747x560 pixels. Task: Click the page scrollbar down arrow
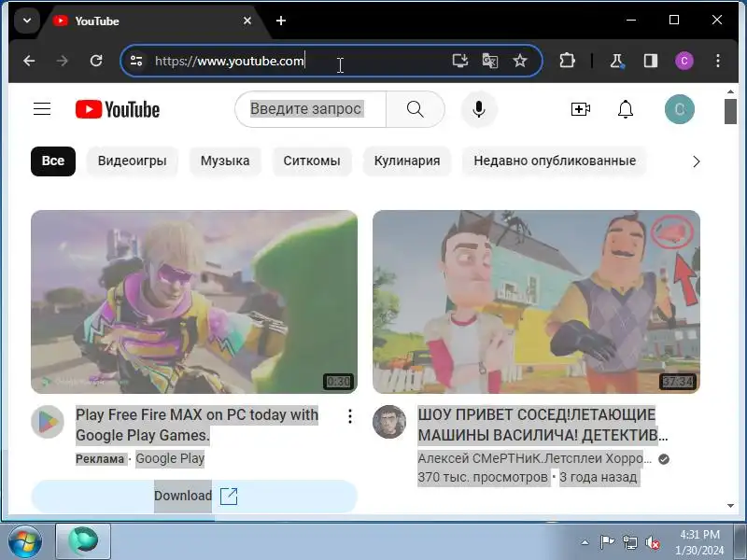pyautogui.click(x=730, y=506)
